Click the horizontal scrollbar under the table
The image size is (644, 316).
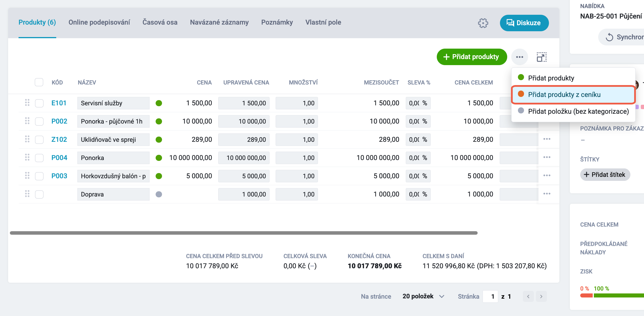pyautogui.click(x=244, y=233)
